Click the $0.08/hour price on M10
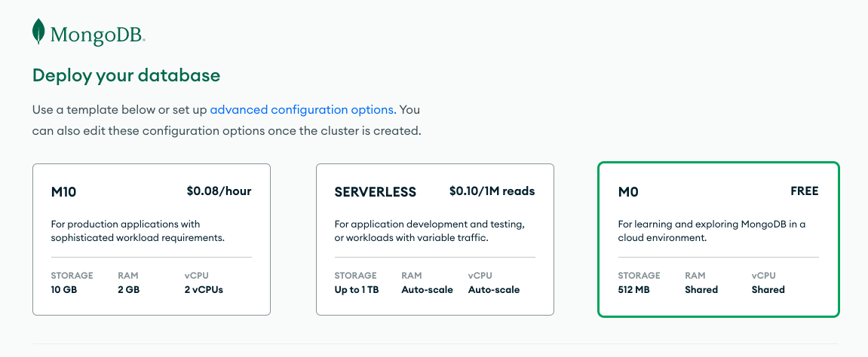Screen dimensions: 868x357 (219, 191)
